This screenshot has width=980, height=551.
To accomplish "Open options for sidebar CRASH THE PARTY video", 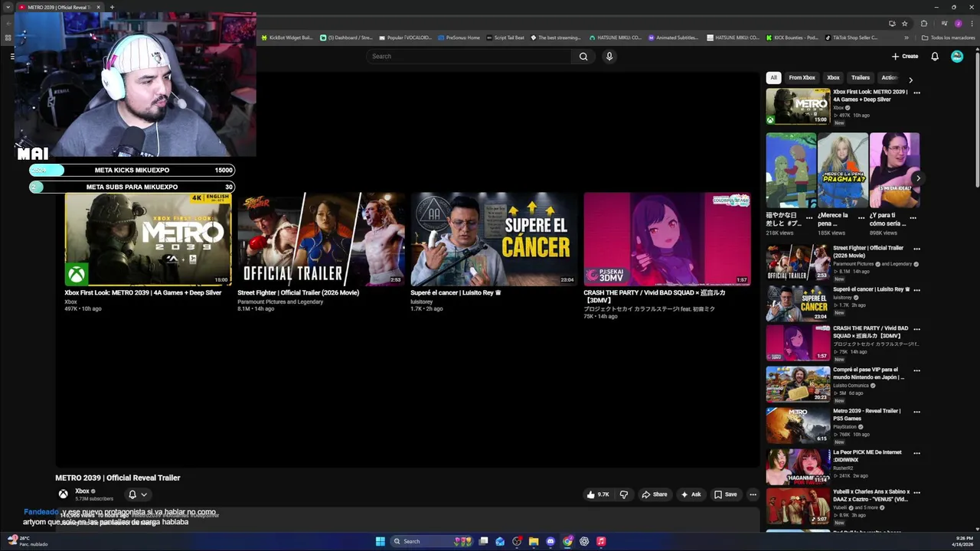I will [x=916, y=329].
